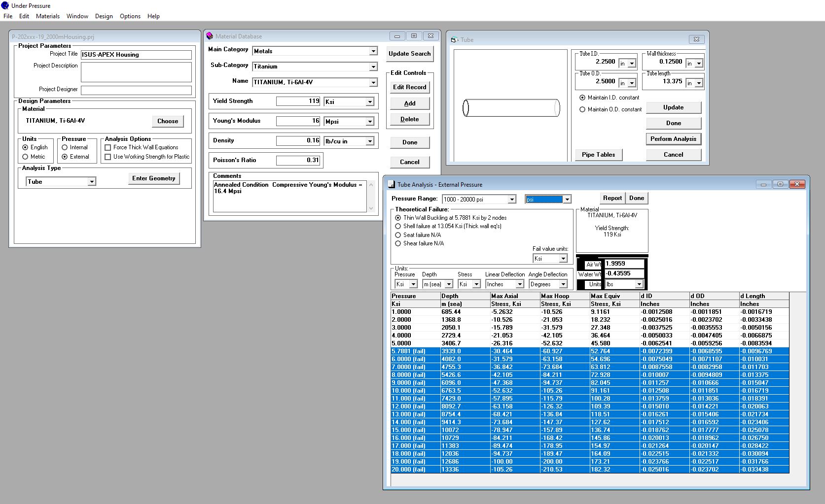Open weight Units lbs dropdown

tap(639, 284)
